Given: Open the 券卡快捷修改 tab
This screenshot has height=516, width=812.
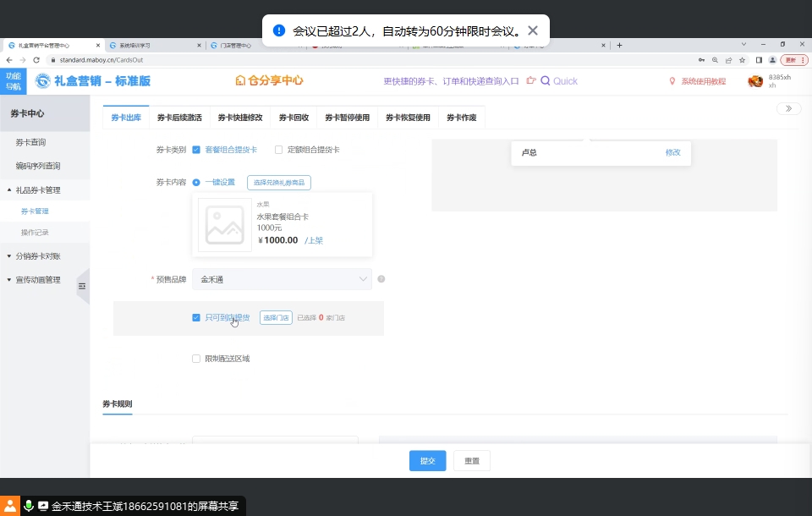Looking at the screenshot, I should click(240, 118).
